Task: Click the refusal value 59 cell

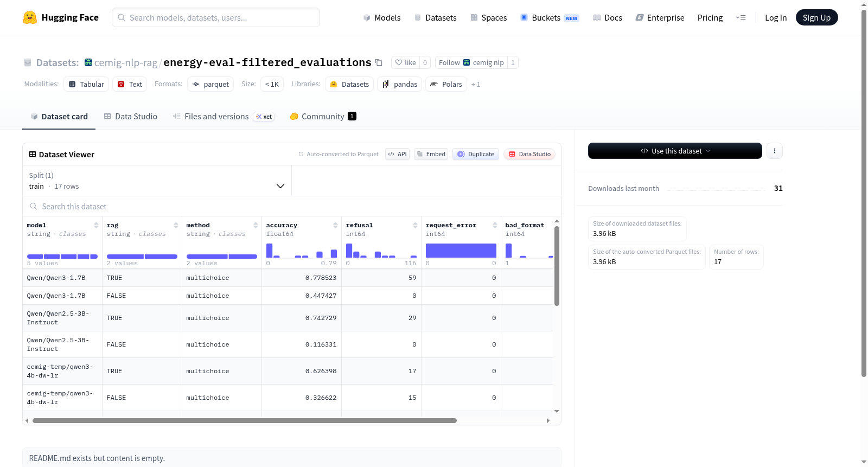Action: (381, 278)
